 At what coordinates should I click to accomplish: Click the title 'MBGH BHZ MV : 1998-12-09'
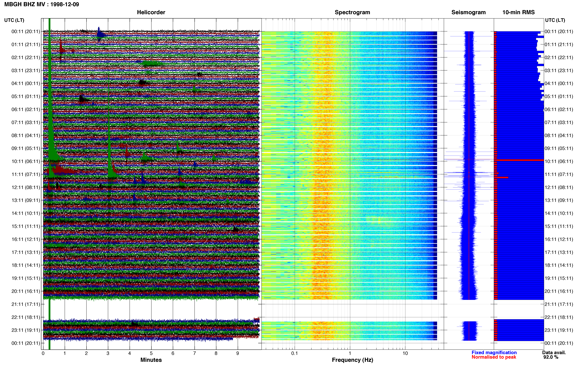point(42,4)
